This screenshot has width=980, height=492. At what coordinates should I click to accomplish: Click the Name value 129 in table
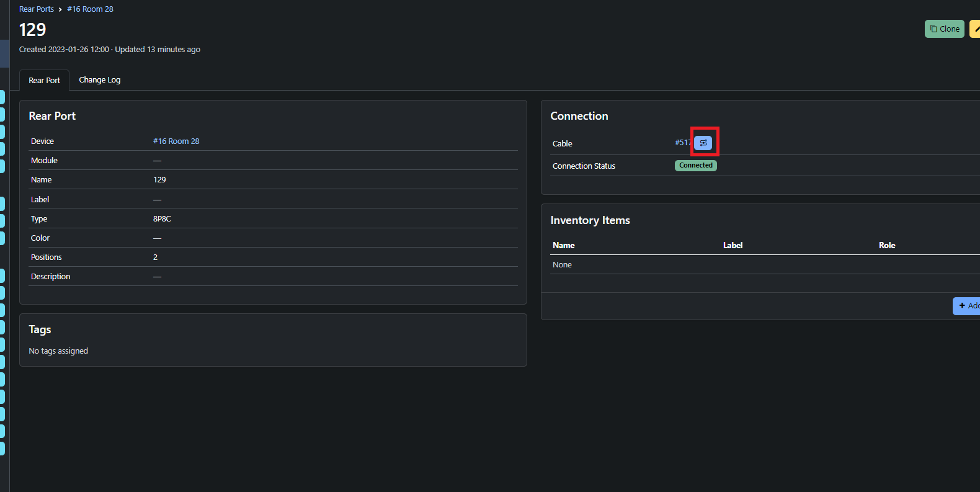(159, 180)
